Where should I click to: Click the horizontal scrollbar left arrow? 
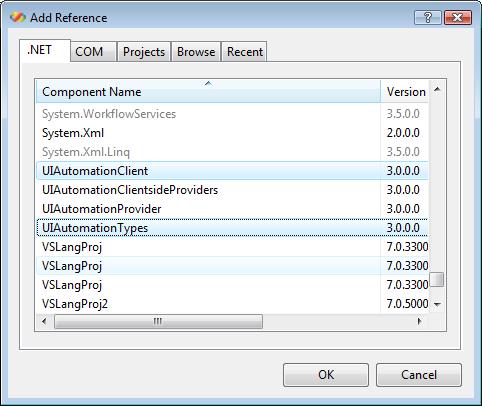tap(44, 321)
